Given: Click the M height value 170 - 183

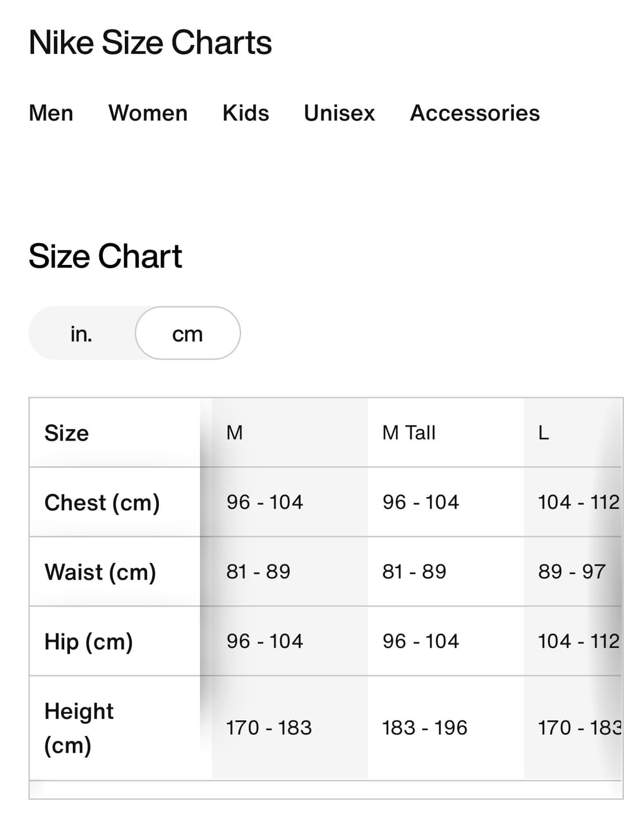Looking at the screenshot, I should coord(269,727).
